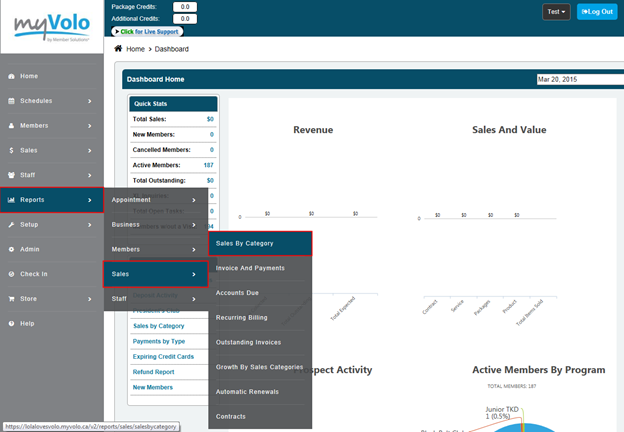Image resolution: width=624 pixels, height=432 pixels.
Task: Select Sales By Category report
Action: [x=260, y=243]
